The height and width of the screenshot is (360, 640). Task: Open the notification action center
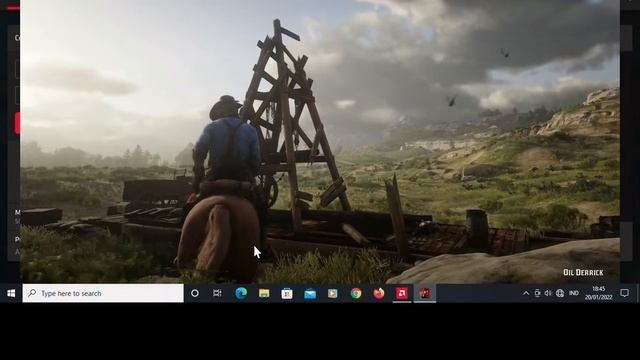624,293
